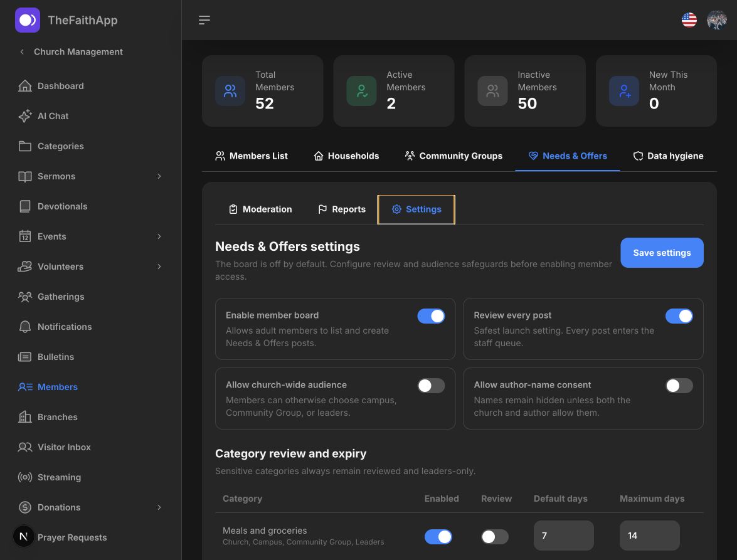Screen dimensions: 737x560
Task: Click the Category column header
Action: (242, 499)
